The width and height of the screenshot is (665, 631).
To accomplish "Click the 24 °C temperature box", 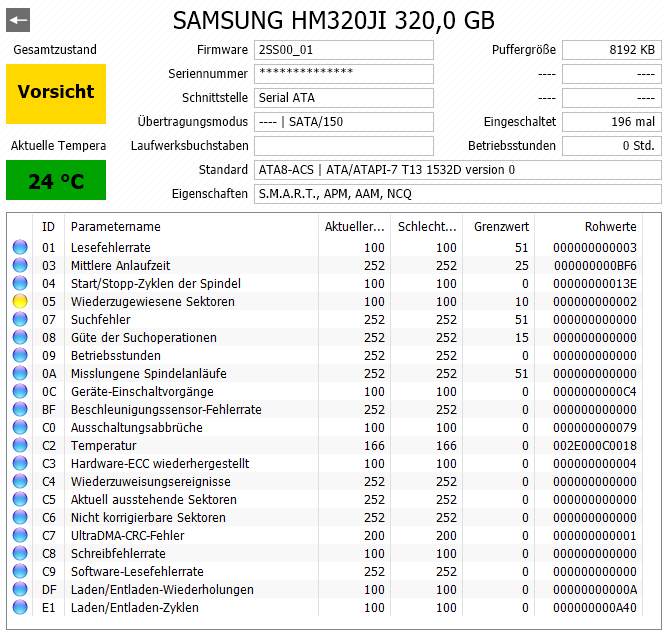I will 56,180.
